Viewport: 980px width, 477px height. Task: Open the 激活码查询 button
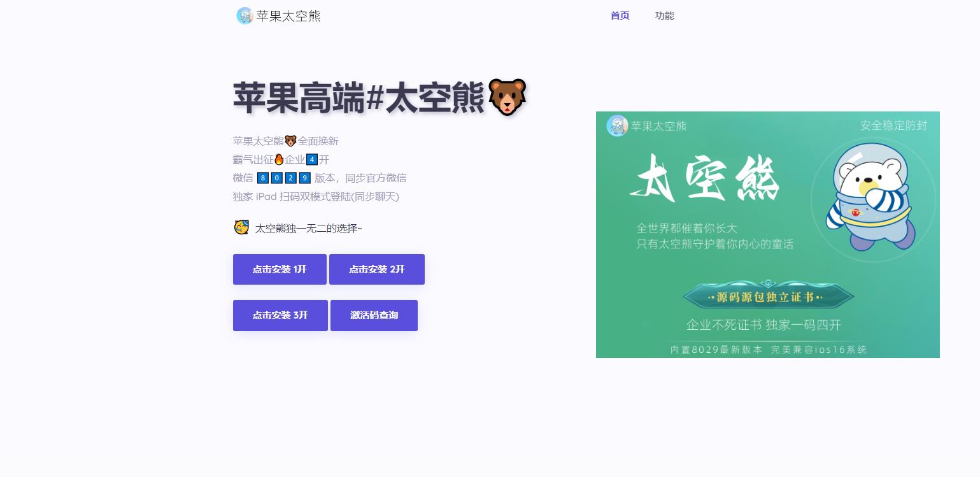[374, 315]
